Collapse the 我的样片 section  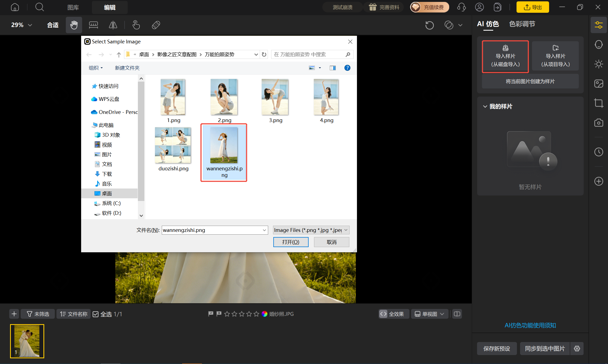(x=485, y=107)
